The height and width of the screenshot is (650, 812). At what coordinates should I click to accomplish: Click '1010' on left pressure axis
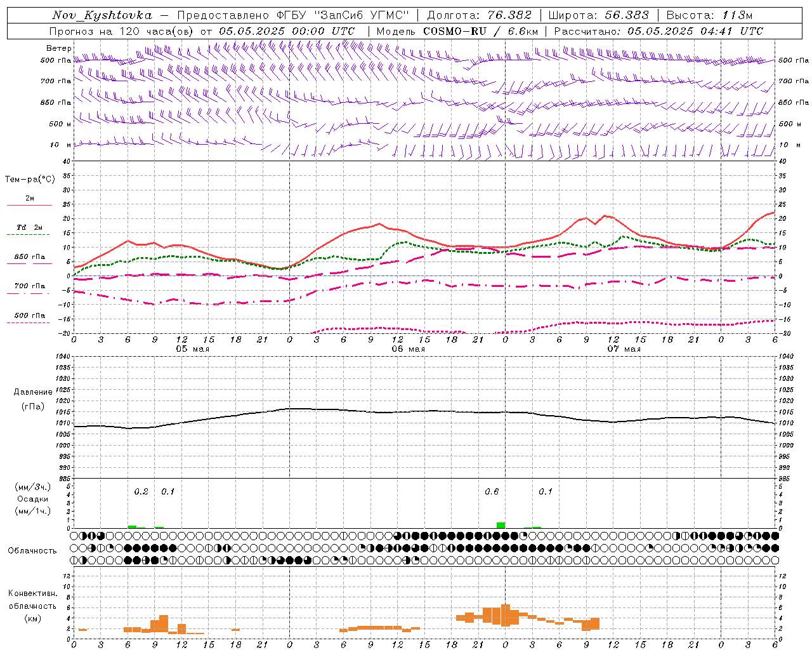tap(62, 423)
